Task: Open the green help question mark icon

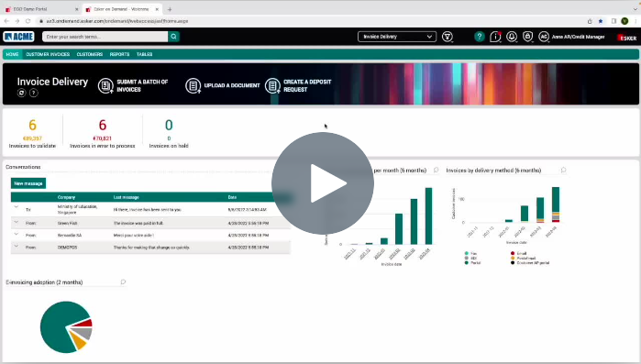Action: click(479, 37)
